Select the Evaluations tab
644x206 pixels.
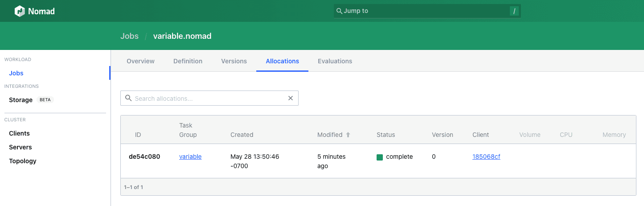tap(335, 61)
